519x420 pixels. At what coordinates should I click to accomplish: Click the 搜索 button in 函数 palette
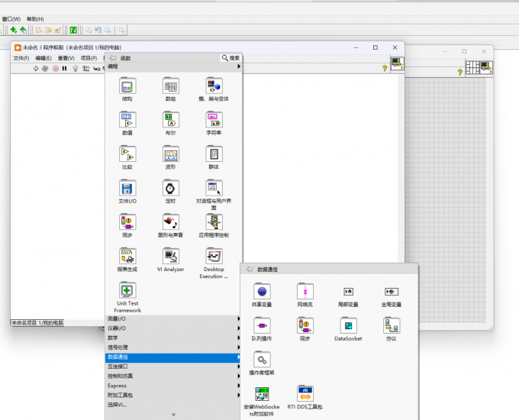click(230, 58)
